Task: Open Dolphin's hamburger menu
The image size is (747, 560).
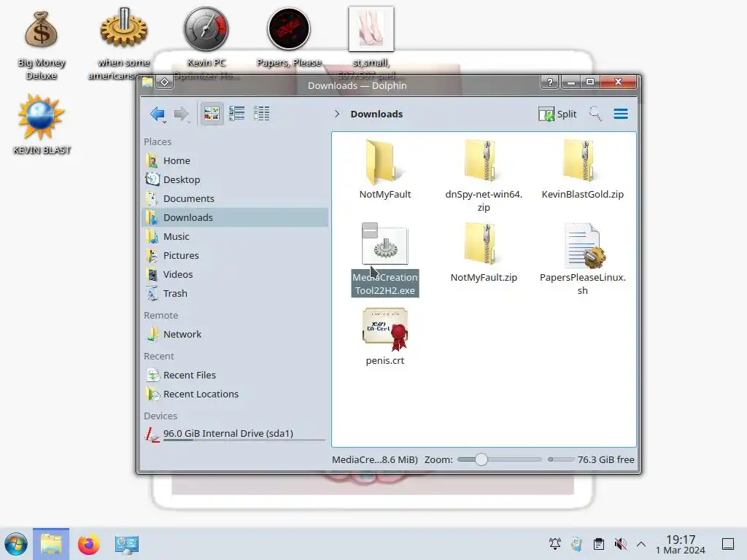Action: click(621, 114)
